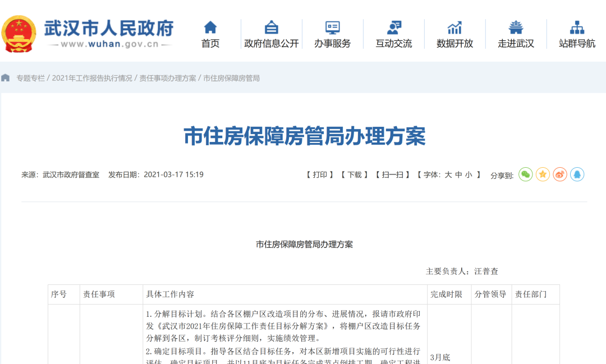Open the 走进武汉 building icon
This screenshot has width=606, height=364.
click(516, 27)
